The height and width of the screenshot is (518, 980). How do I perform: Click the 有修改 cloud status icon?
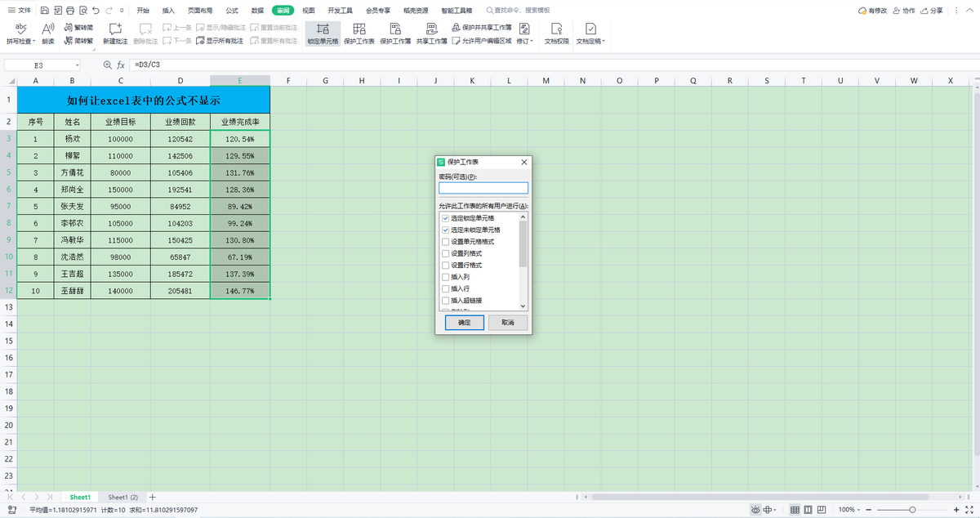pyautogui.click(x=862, y=11)
